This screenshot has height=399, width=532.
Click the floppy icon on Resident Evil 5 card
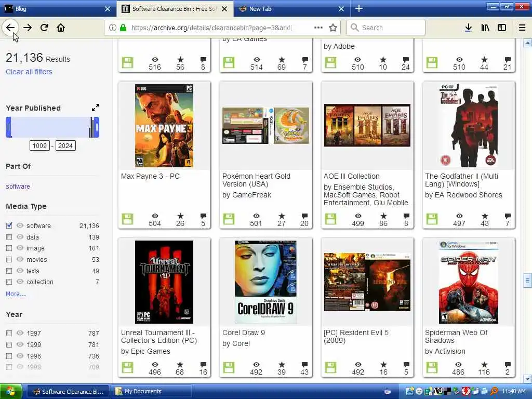point(330,367)
